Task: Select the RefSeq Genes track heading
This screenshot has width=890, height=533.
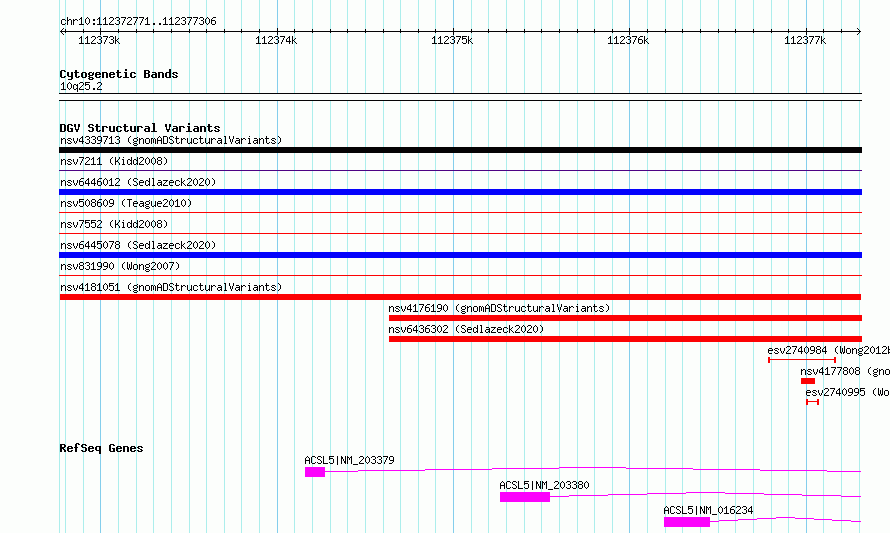Action: tap(101, 448)
